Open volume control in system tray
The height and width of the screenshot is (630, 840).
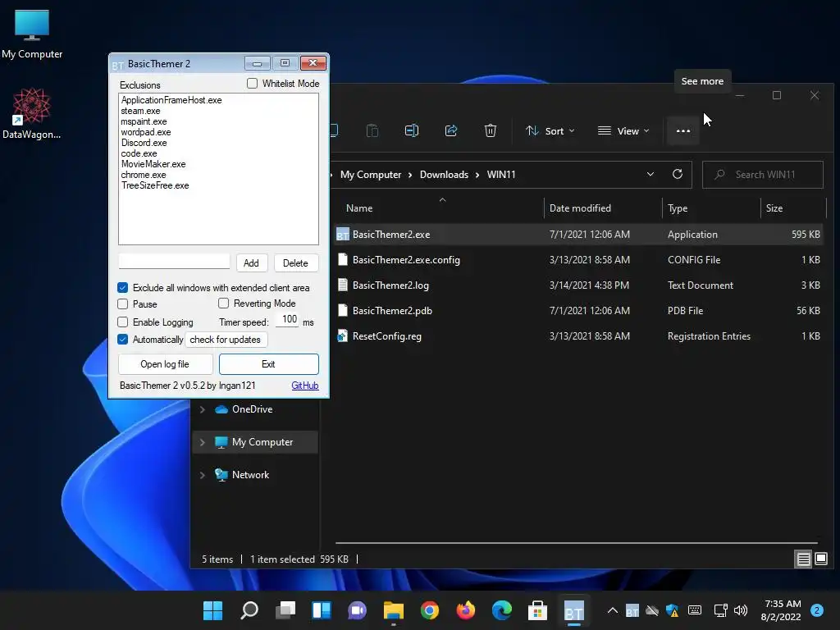tap(741, 610)
